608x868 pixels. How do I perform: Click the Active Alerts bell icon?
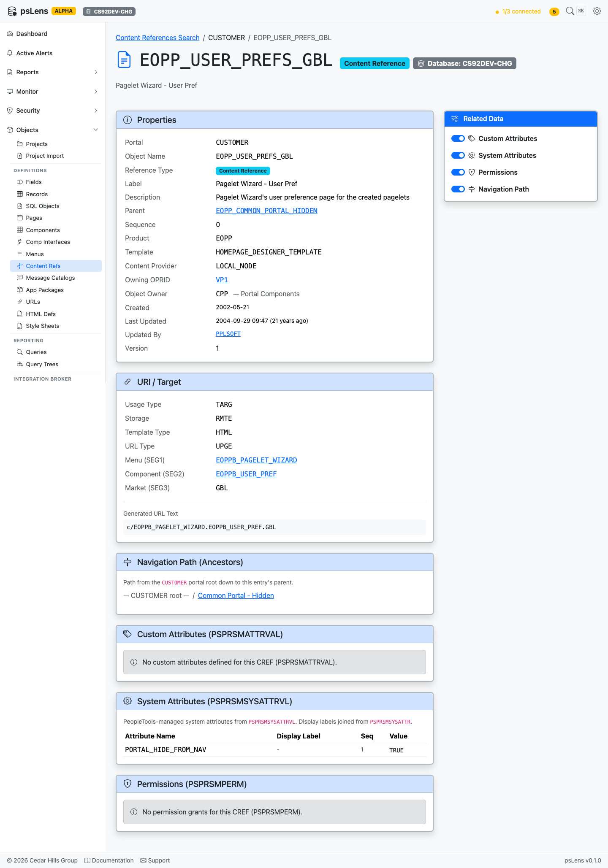10,53
